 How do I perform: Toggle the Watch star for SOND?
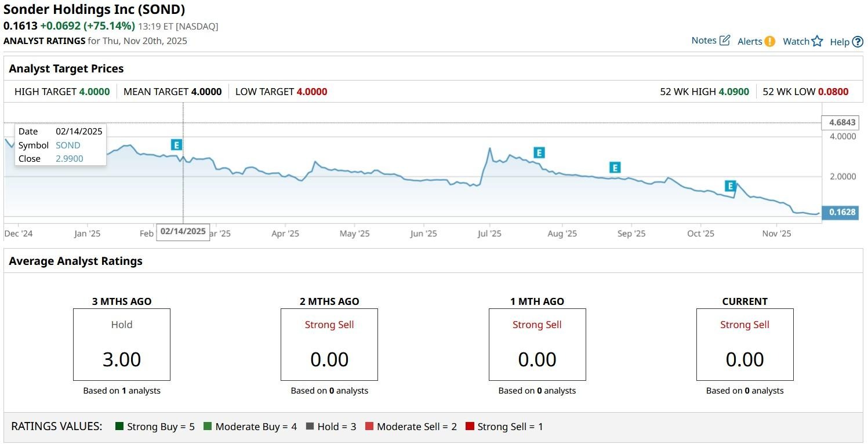[819, 40]
